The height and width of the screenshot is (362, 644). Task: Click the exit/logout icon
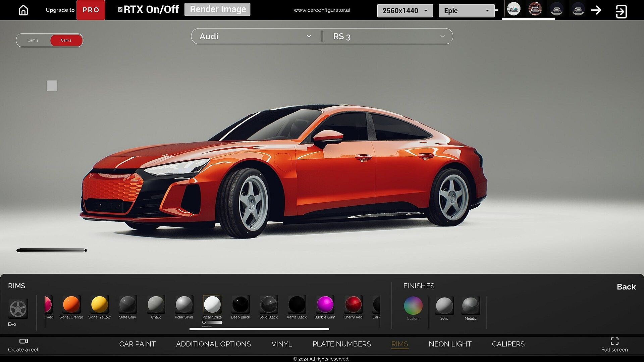621,11
